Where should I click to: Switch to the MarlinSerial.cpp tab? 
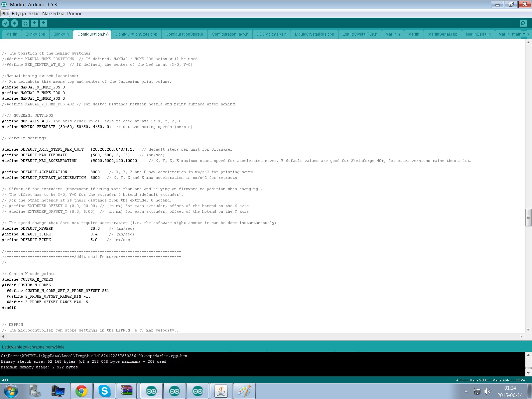click(x=443, y=34)
